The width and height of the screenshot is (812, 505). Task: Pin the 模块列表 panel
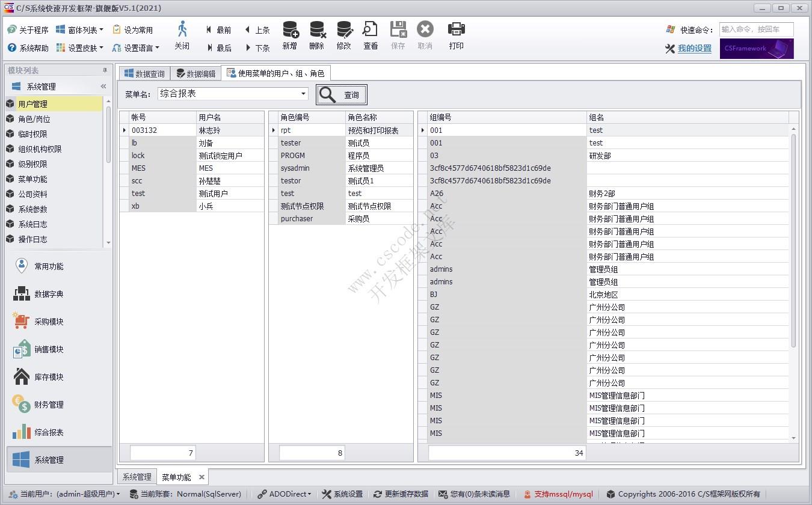[105, 70]
